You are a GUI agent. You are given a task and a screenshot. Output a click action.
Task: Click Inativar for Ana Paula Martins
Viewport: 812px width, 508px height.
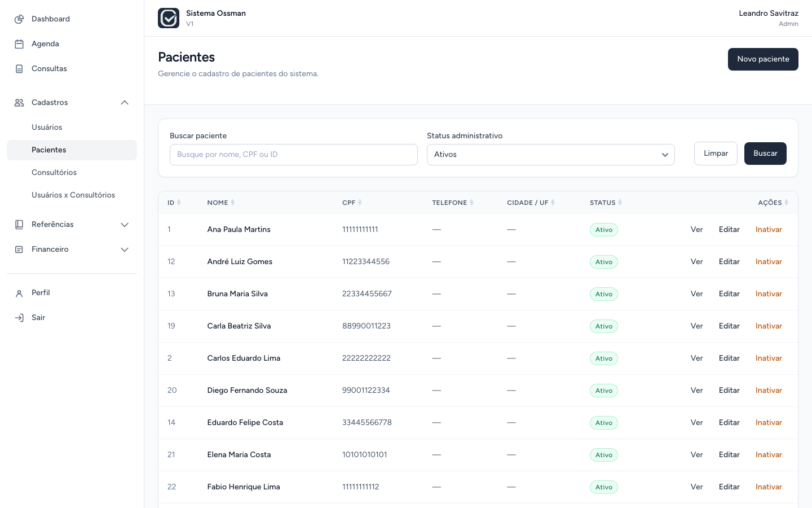tap(769, 230)
